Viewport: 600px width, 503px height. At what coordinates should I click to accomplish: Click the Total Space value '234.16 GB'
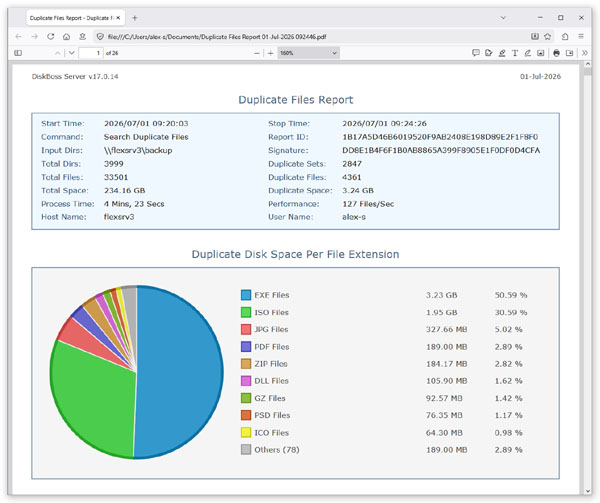[124, 190]
